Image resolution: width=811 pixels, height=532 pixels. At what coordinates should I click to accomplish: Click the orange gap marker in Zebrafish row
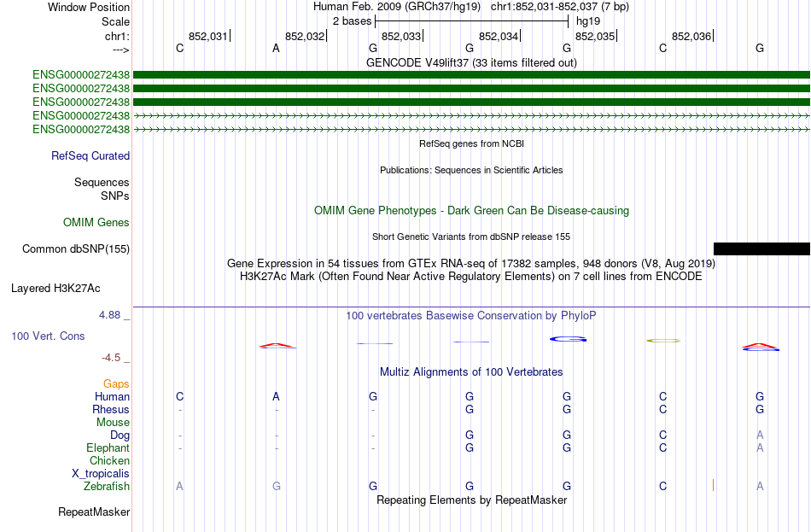point(713,485)
